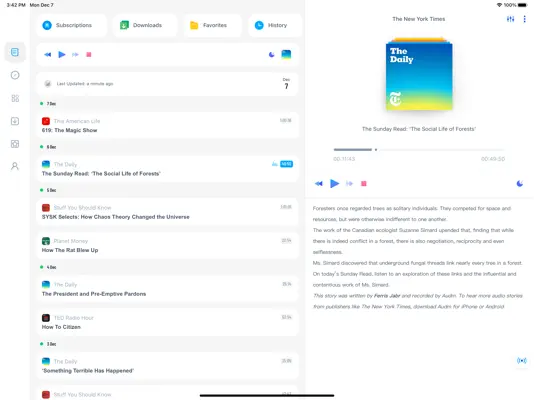Click the elapsed time label in the player
Image resolution: width=534 pixels, height=400 pixels.
tap(344, 159)
